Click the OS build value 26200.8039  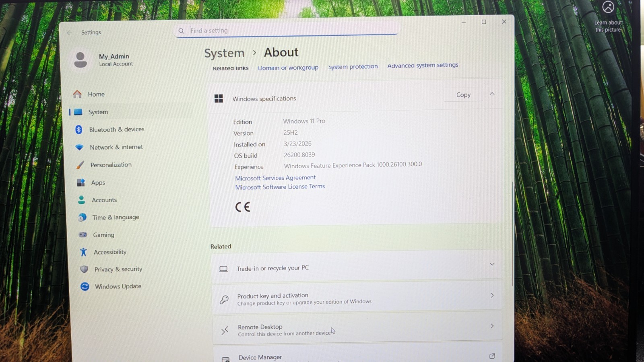click(299, 155)
